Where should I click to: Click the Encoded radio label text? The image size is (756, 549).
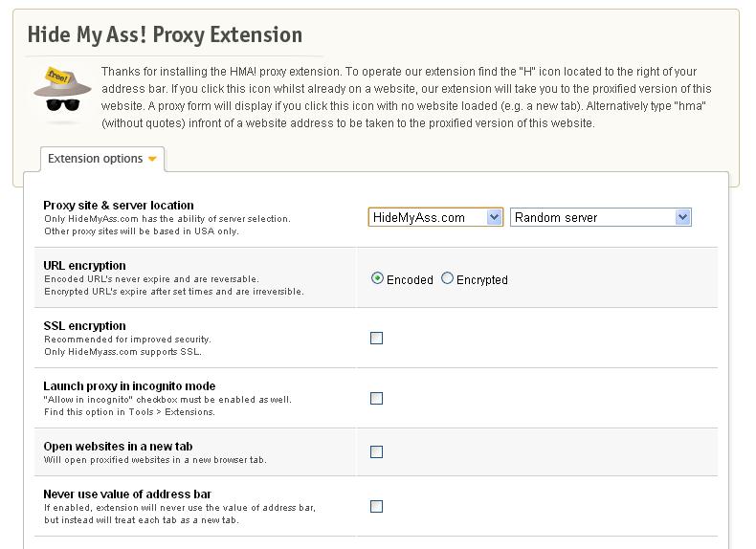410,280
